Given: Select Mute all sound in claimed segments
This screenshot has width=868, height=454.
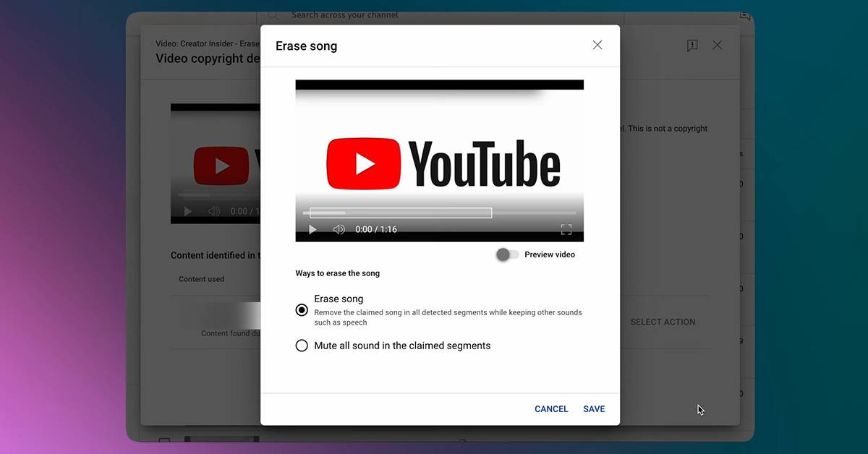Looking at the screenshot, I should 302,346.
